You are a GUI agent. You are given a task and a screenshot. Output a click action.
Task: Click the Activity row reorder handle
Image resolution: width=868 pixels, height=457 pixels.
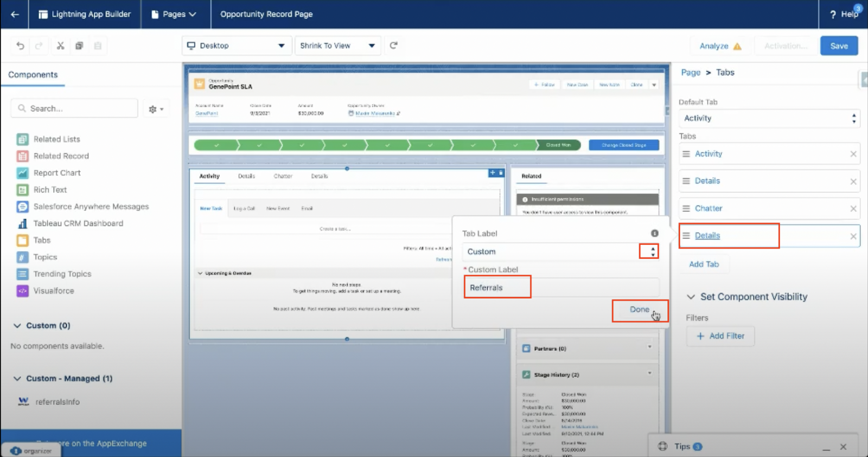686,154
